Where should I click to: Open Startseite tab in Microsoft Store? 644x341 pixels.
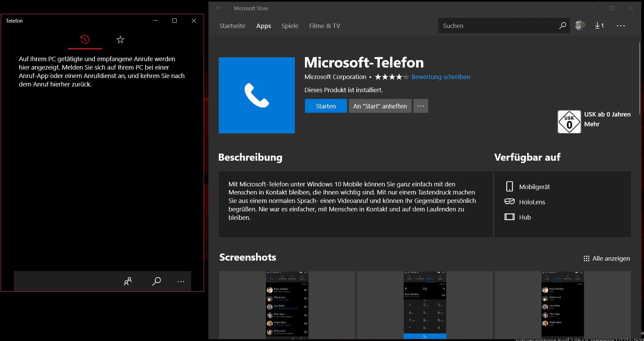tap(232, 26)
